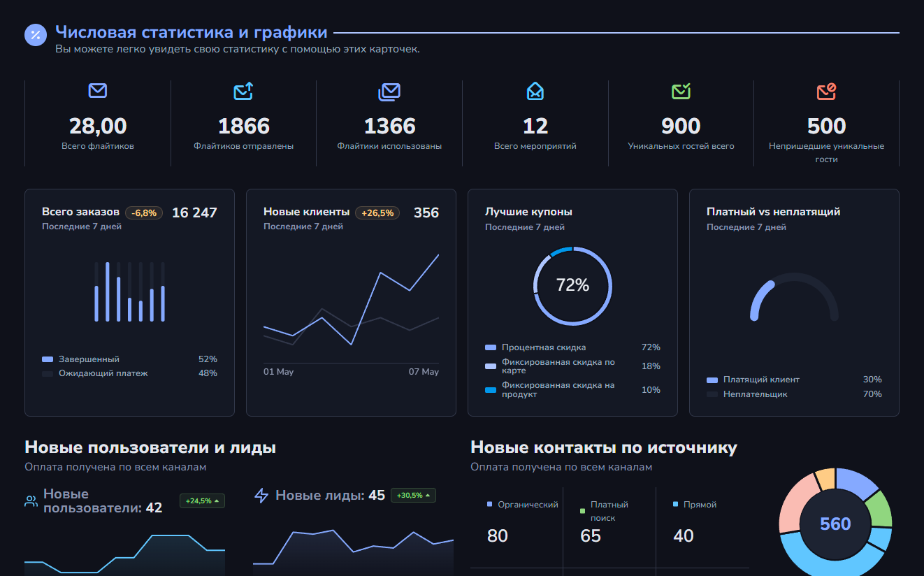Toggle the Платящий клиент legend entry
The height and width of the screenshot is (576, 924).
761,380
